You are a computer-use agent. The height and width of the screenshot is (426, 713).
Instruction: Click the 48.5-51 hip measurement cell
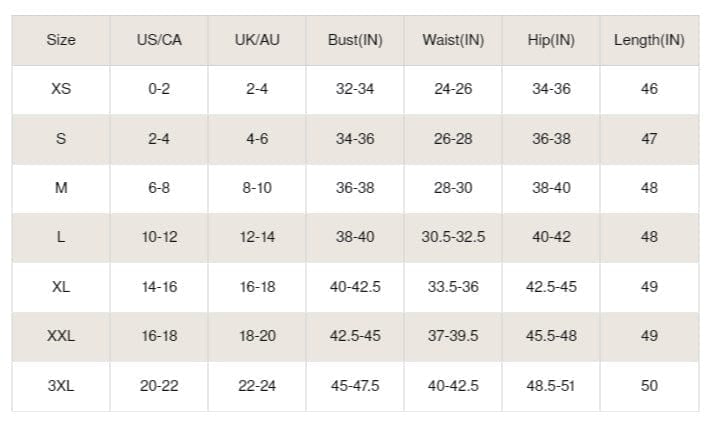551,386
